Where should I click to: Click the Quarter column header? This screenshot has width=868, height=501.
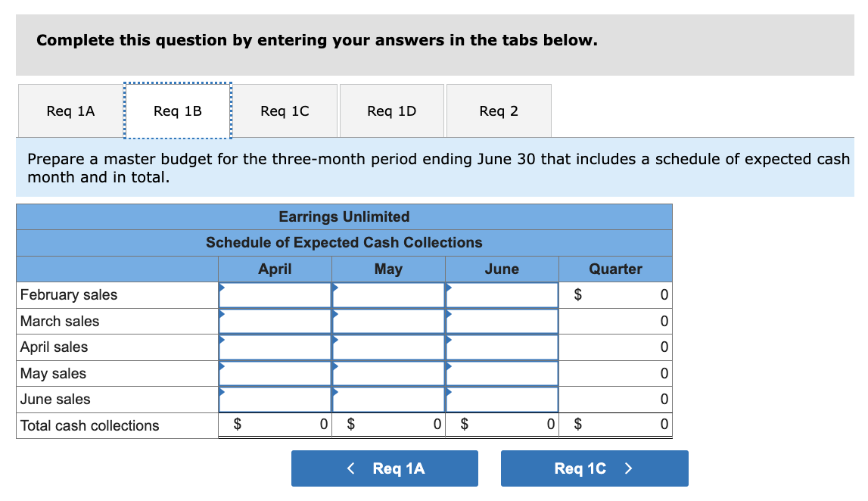pyautogui.click(x=615, y=269)
